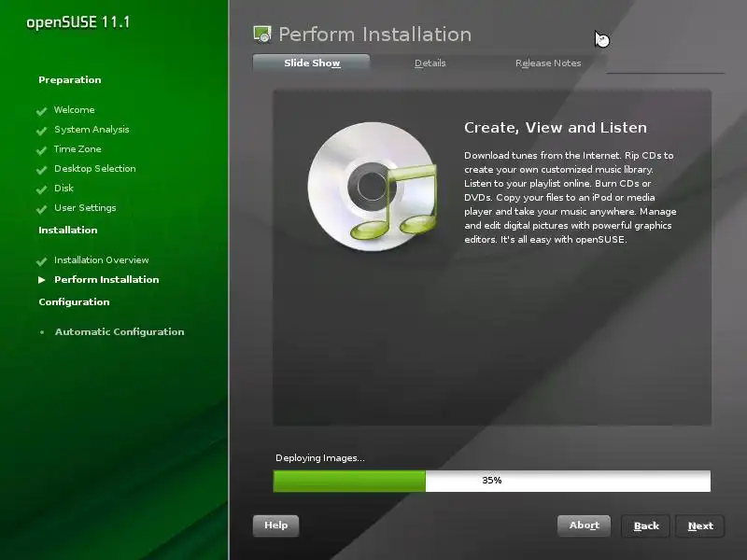Abort the installation
747x560 pixels.
point(585,525)
